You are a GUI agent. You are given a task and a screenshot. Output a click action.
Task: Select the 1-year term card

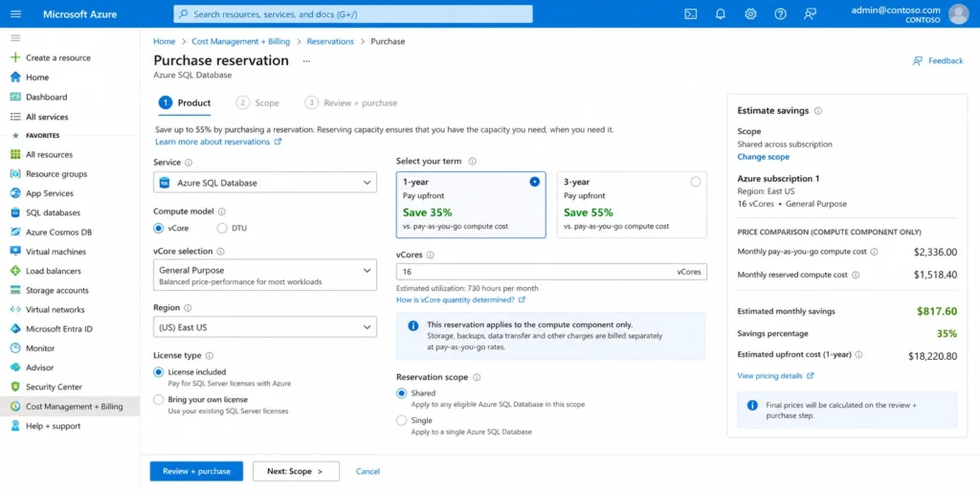tap(471, 205)
